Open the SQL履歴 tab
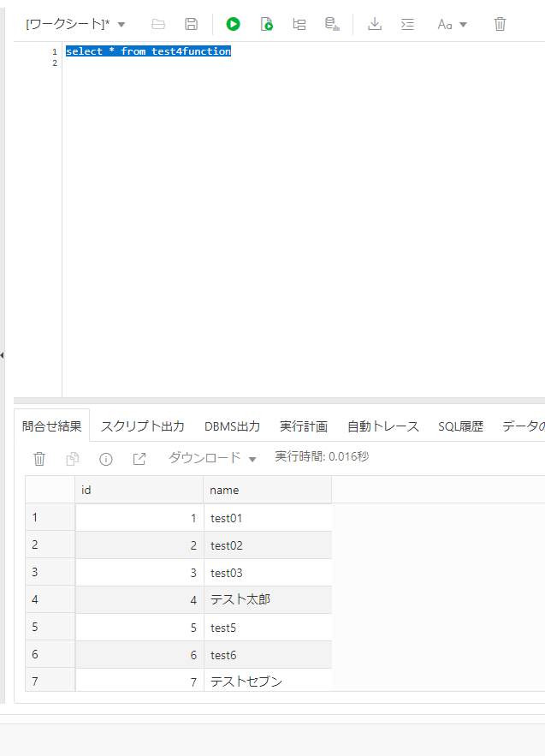The image size is (545, 756). [460, 426]
